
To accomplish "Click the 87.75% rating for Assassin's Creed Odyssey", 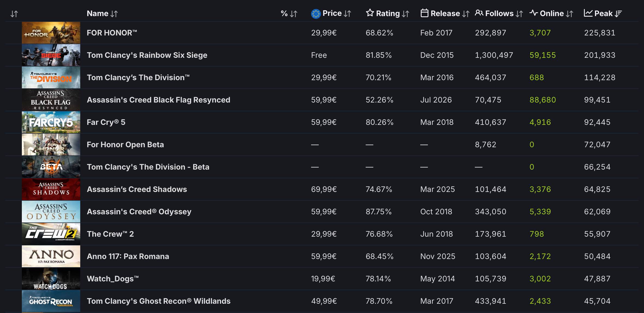I will (379, 212).
